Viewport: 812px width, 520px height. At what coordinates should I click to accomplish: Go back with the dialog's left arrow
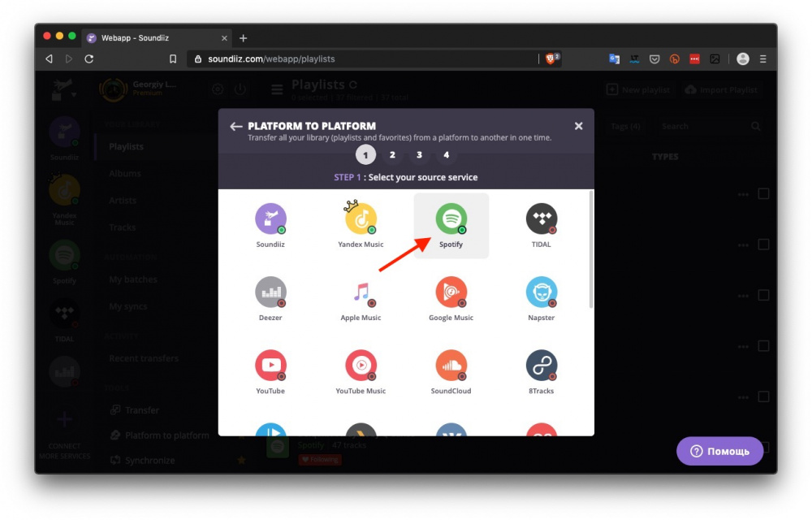[x=236, y=127]
